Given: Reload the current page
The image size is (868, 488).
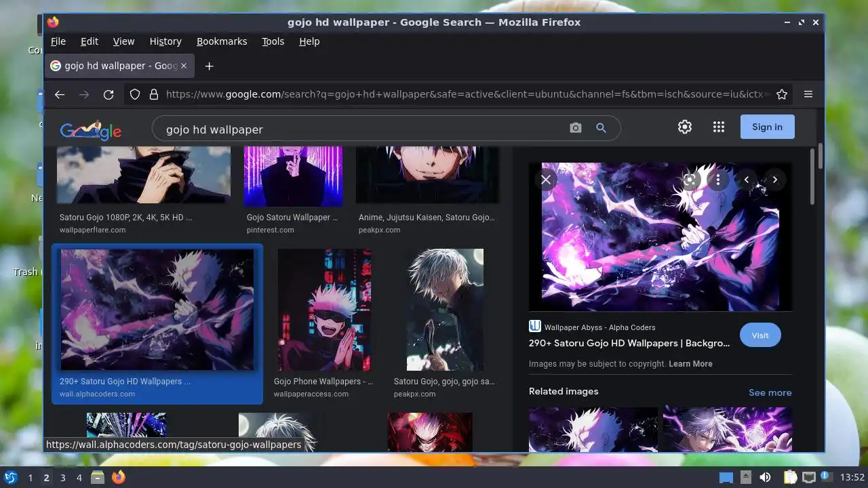Looking at the screenshot, I should (x=108, y=94).
